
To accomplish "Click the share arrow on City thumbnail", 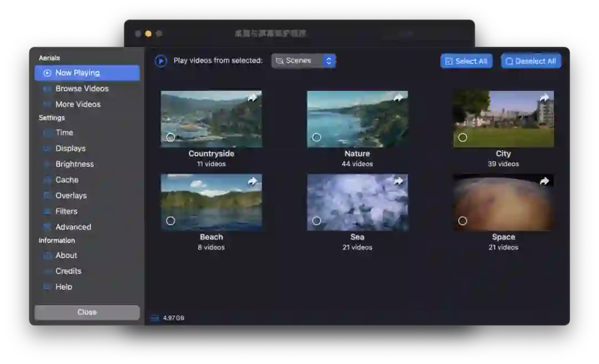I will (x=544, y=98).
